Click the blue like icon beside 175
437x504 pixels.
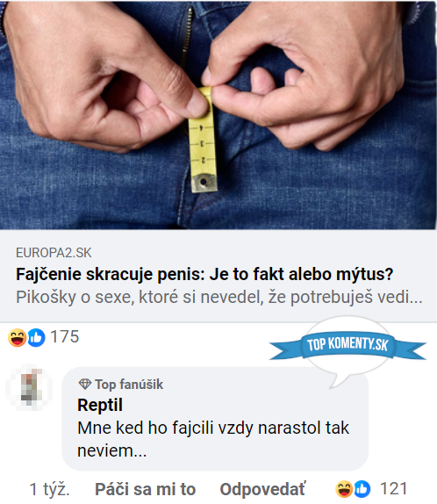[x=36, y=337]
